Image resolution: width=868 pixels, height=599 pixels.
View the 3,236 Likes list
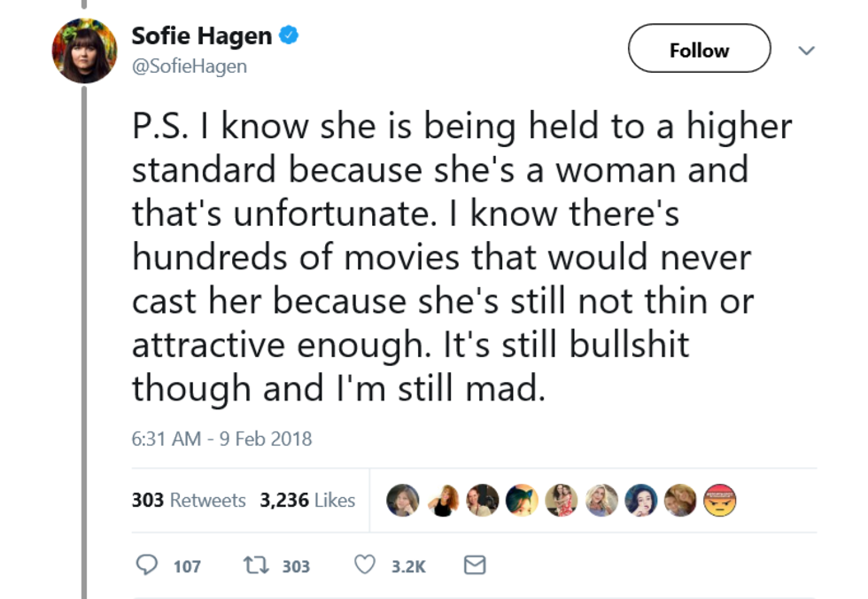(307, 501)
